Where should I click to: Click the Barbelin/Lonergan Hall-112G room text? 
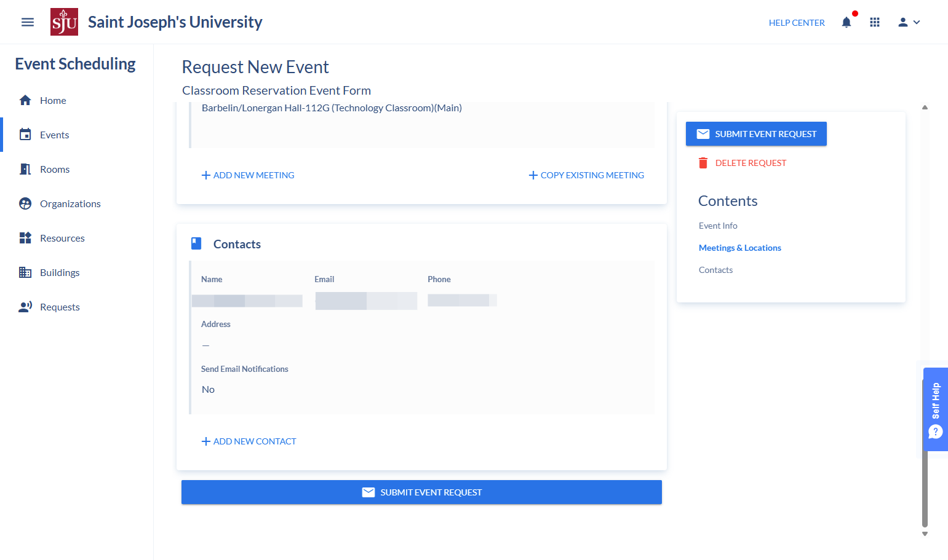[x=332, y=108]
